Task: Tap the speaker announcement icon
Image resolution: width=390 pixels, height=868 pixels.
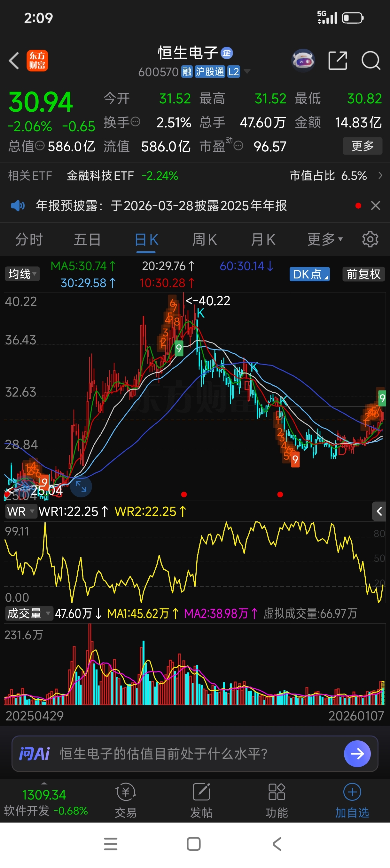Action: [18, 205]
